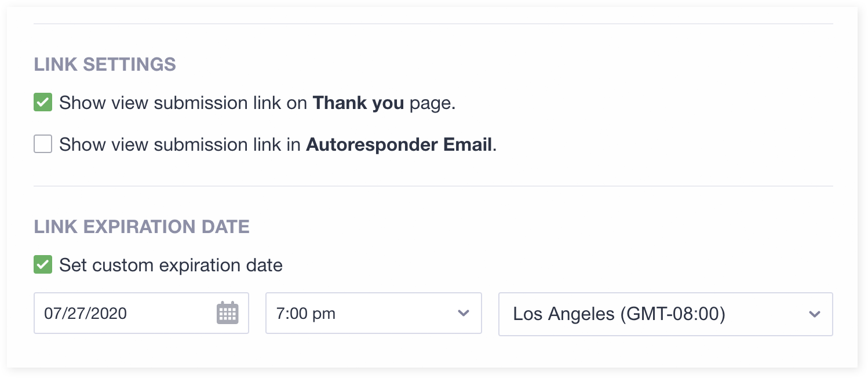Click the bold 'Autoresponder Email' text

coord(399,144)
